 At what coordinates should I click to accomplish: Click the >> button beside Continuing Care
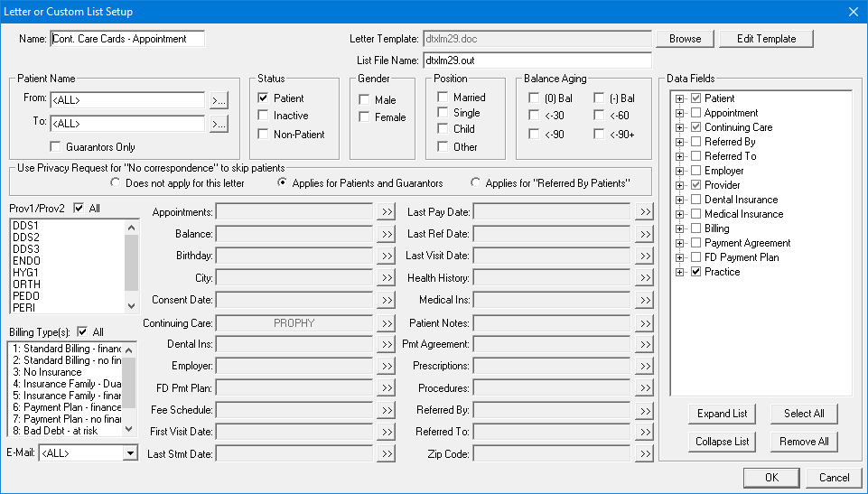coord(386,322)
